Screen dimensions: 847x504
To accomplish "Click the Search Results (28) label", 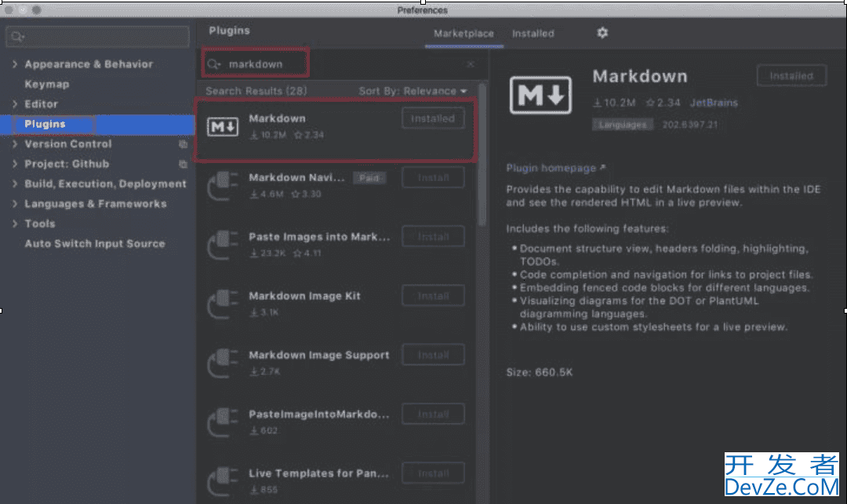I will [256, 91].
